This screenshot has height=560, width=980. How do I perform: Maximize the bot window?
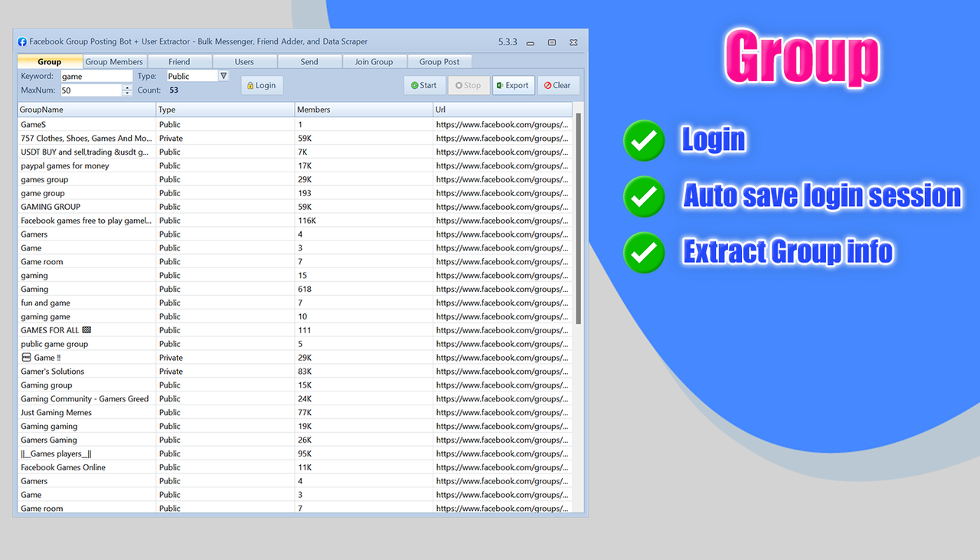(x=552, y=43)
